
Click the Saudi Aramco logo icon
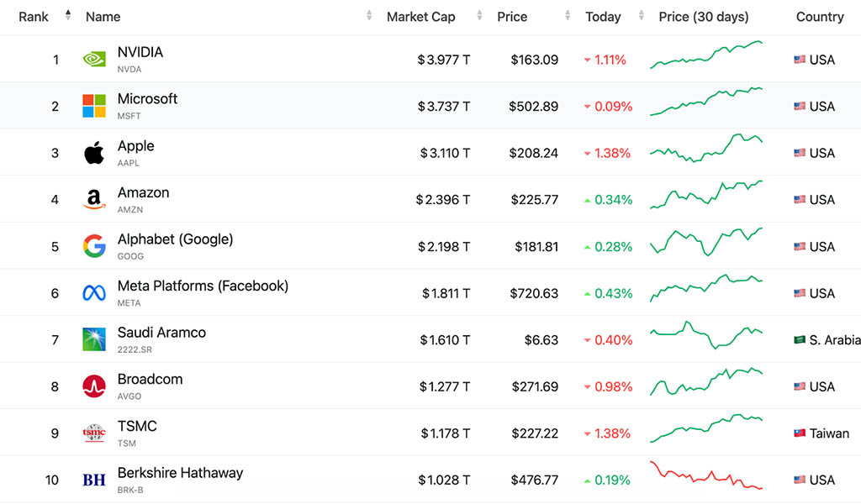click(94, 339)
